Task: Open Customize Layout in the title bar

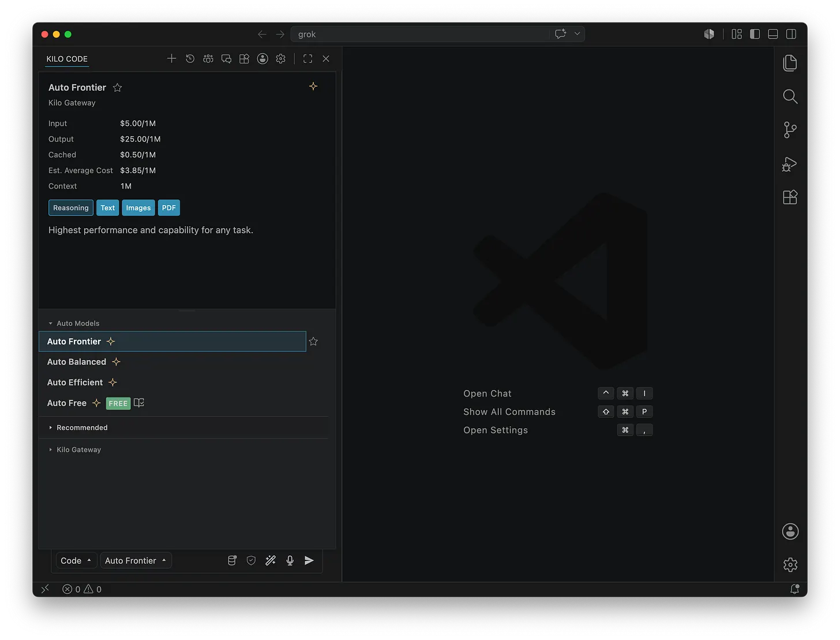Action: pos(737,34)
